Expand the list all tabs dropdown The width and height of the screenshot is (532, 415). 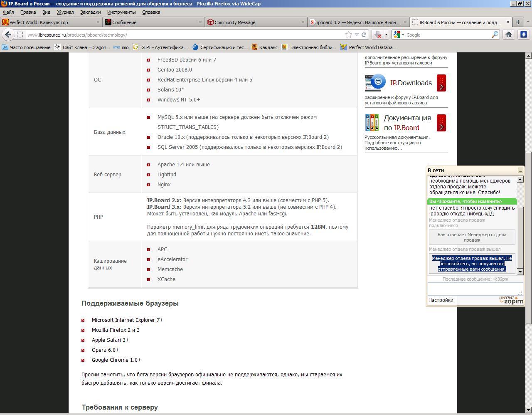pyautogui.click(x=527, y=22)
